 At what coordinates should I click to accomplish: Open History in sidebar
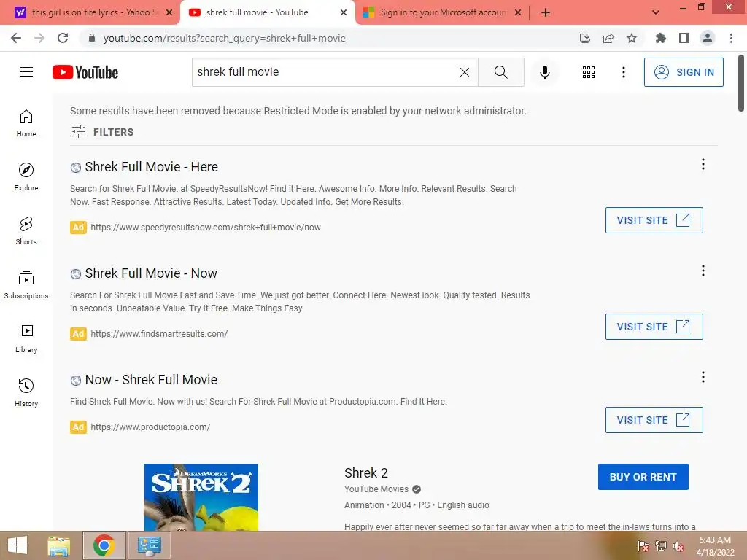pos(26,392)
